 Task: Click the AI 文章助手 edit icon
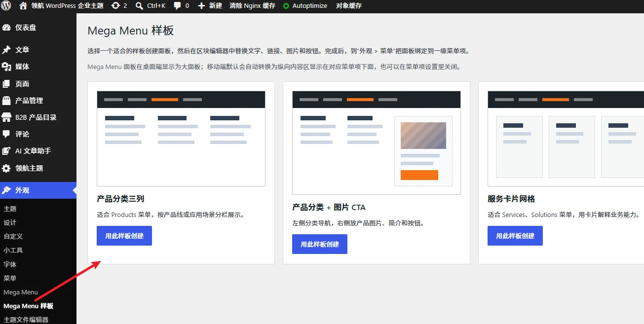pos(6,151)
